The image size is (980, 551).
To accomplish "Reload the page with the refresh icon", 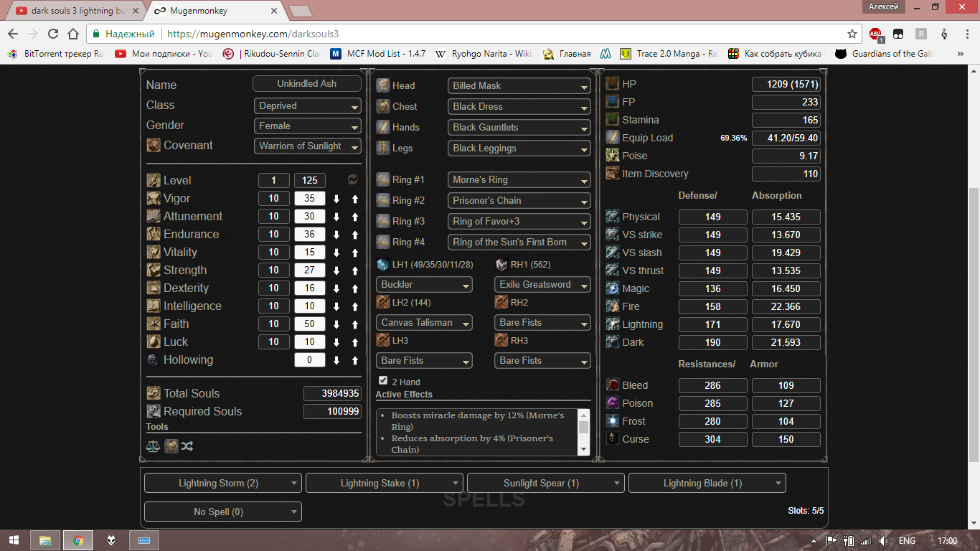I will coord(53,34).
